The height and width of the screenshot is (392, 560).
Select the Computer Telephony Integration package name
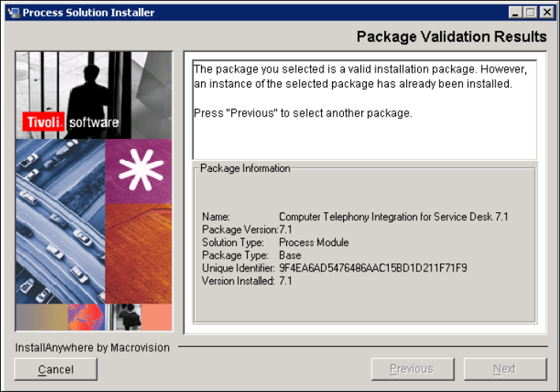click(x=394, y=216)
